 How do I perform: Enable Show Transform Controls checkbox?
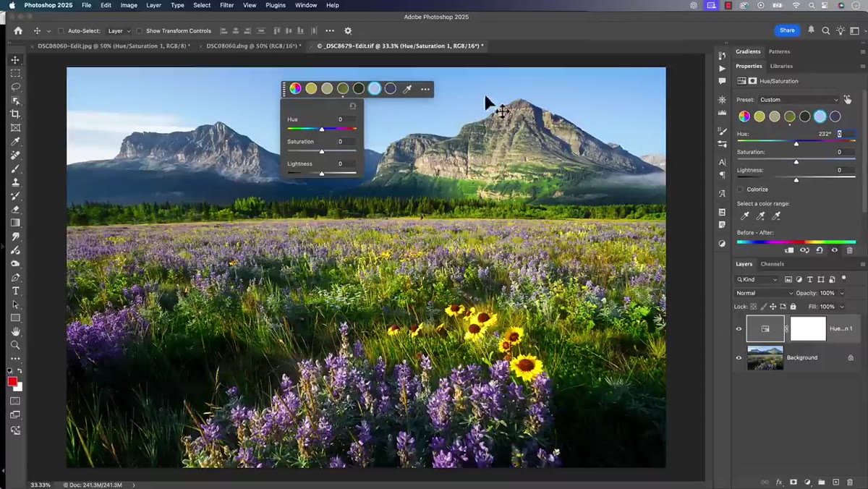139,31
